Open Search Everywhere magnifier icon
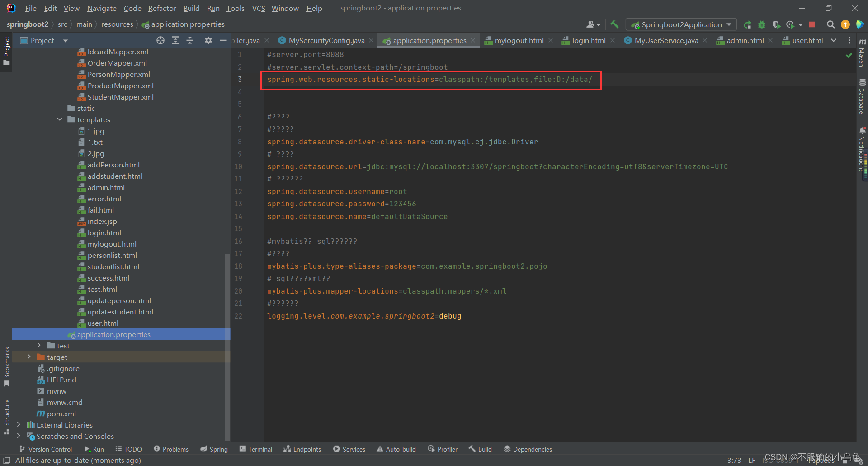This screenshot has width=868, height=466. tap(830, 24)
